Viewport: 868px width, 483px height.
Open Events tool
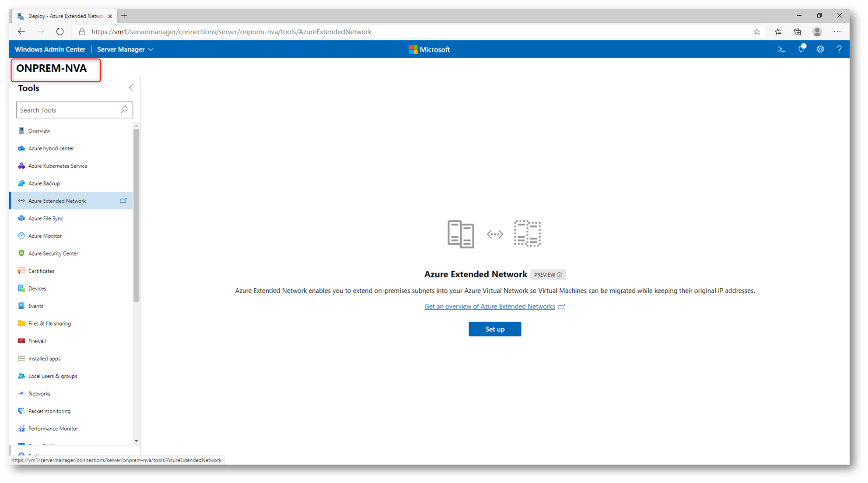tap(71, 306)
